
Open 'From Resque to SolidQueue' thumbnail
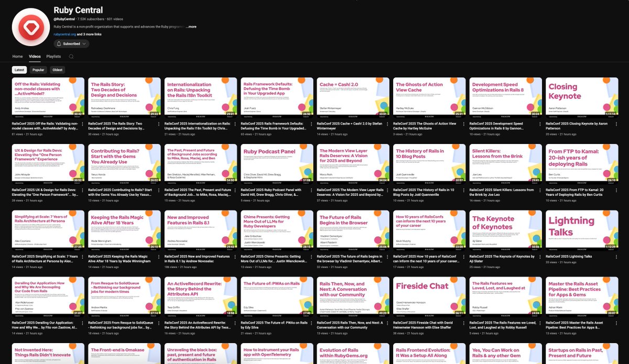(x=124, y=296)
